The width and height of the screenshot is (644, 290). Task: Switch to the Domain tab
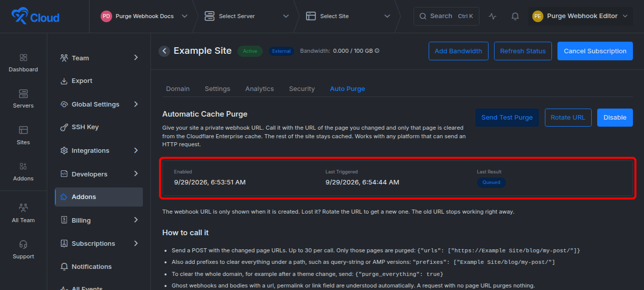tap(178, 89)
